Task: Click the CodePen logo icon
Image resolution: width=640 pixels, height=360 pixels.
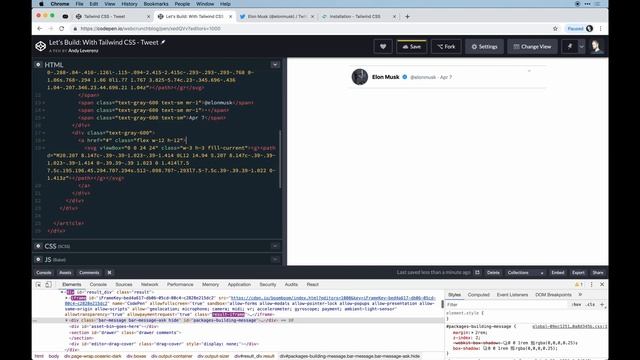Action: 40,46
